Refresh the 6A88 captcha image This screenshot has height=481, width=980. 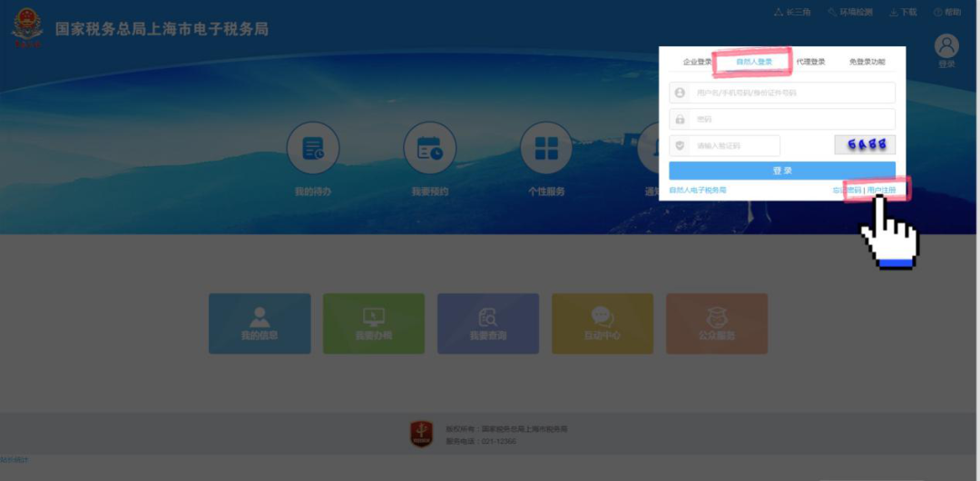[x=865, y=145]
